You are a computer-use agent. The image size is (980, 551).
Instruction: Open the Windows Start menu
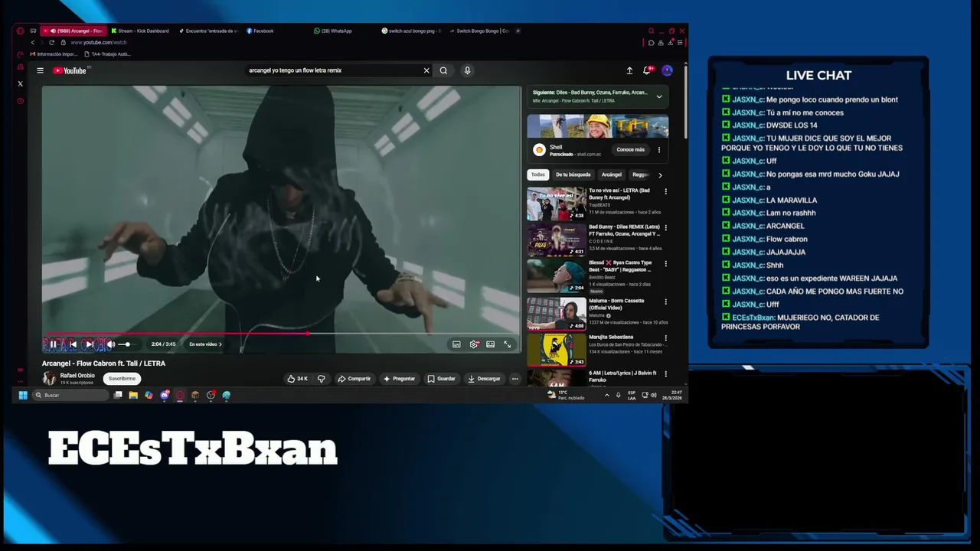[x=23, y=395]
